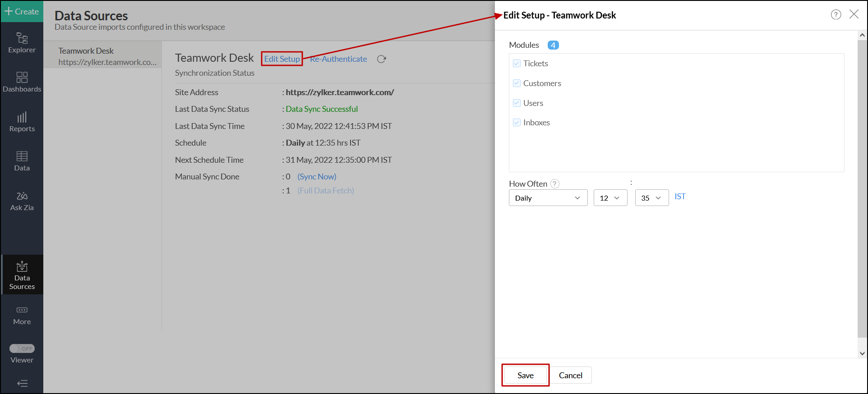The height and width of the screenshot is (394, 868).
Task: Expand the hour dropdown showing 12
Action: (x=610, y=198)
